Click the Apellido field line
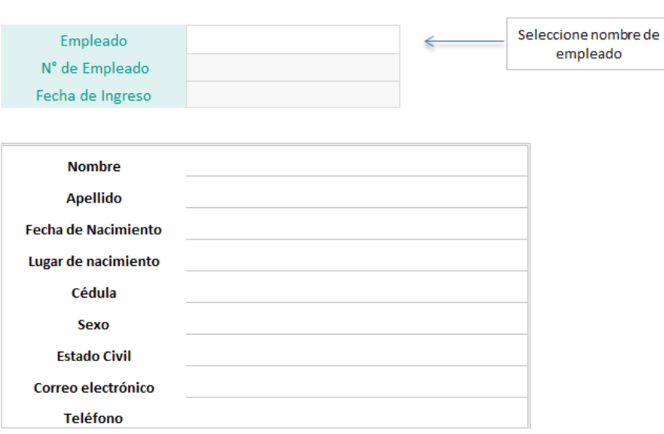Screen dimensions: 664x434 click(357, 192)
